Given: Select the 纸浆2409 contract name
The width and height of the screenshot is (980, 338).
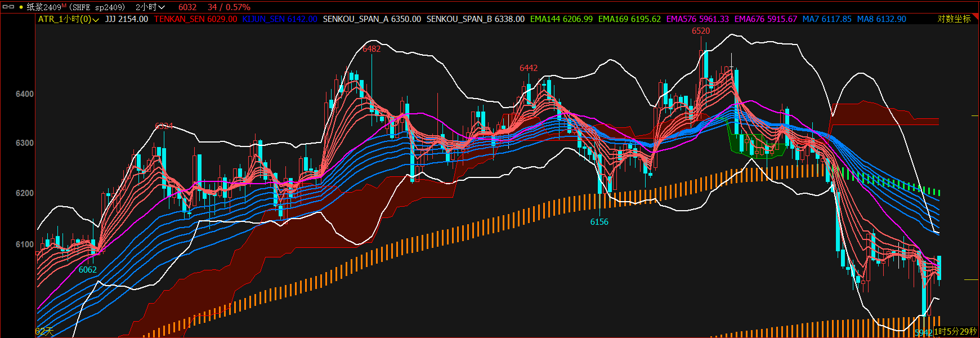Looking at the screenshot, I should point(44,7).
